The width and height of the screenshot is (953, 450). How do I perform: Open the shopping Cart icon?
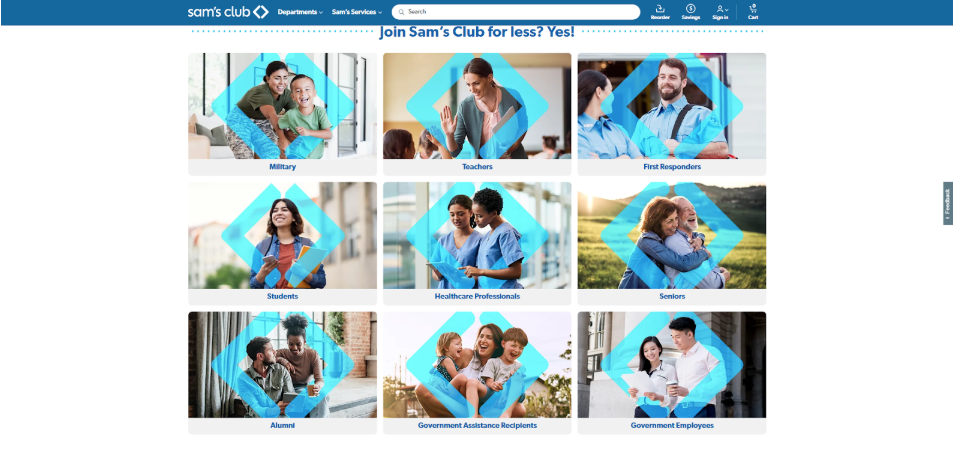point(753,12)
